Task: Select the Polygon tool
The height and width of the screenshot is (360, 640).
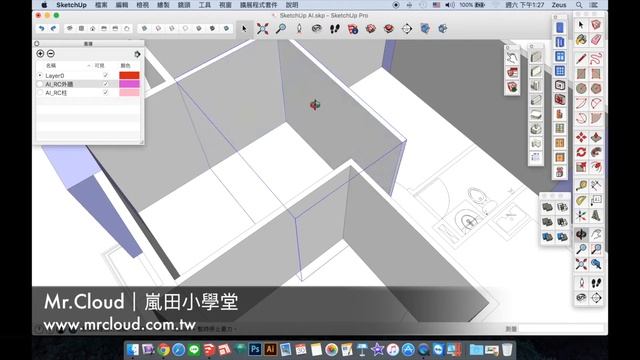Action: click(x=596, y=88)
